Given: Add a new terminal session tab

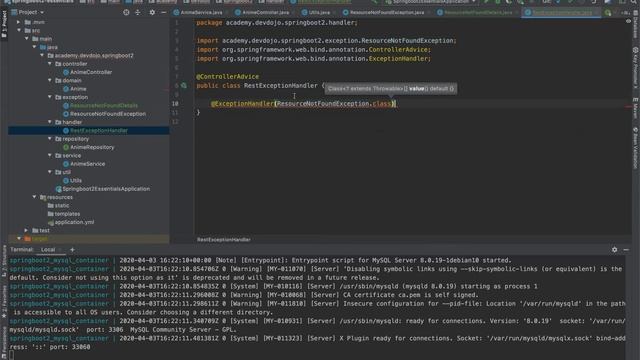Looking at the screenshot, I should 72,249.
